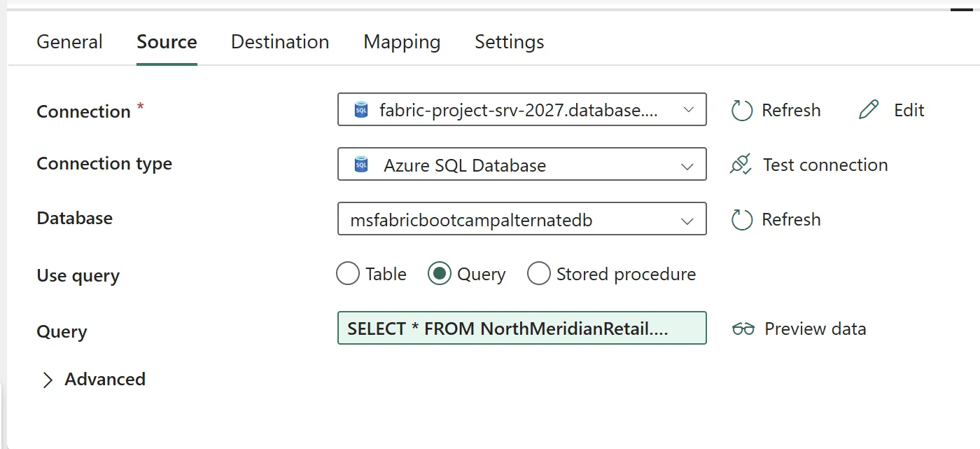Click the SQL icon in the Connection field
The height and width of the screenshot is (449, 980).
pyautogui.click(x=361, y=110)
